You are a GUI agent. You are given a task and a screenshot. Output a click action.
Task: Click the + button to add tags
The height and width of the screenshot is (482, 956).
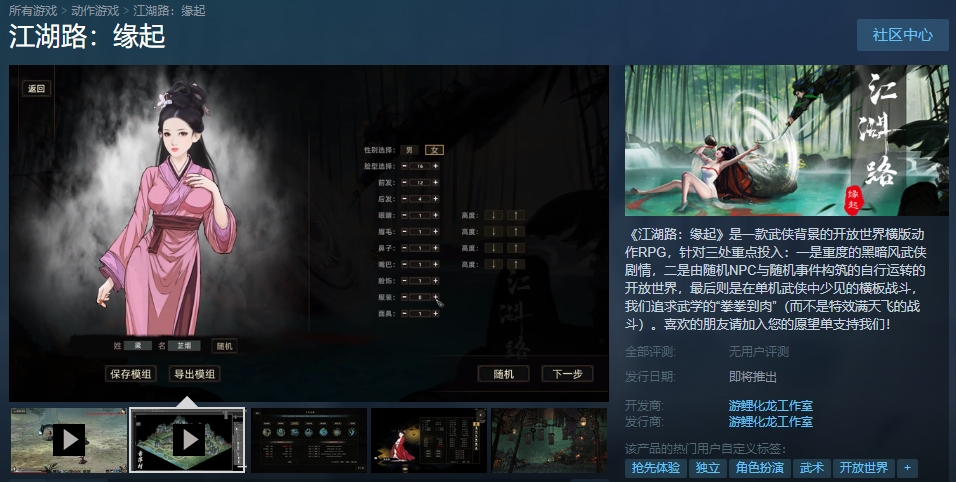(x=907, y=468)
